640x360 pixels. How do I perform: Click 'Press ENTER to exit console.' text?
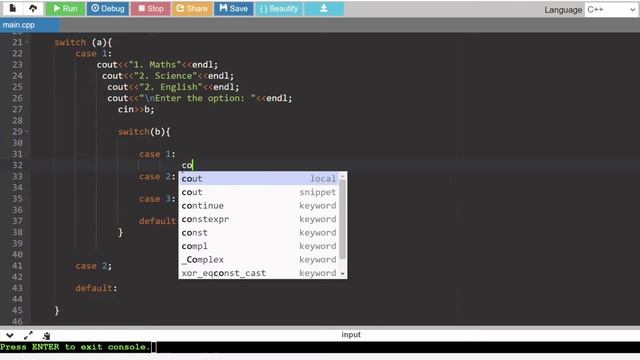click(x=76, y=347)
